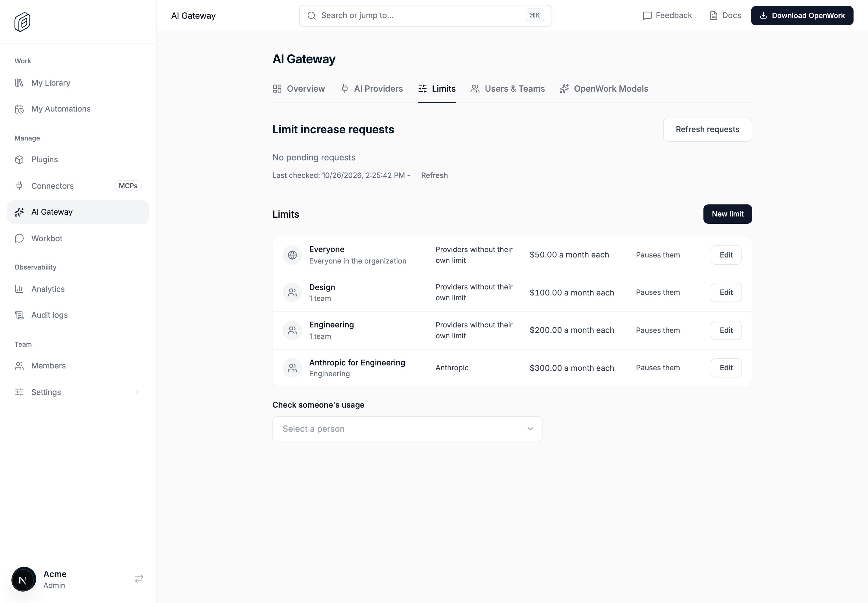This screenshot has height=603, width=868.
Task: Open Members in the sidebar
Action: (x=78, y=366)
